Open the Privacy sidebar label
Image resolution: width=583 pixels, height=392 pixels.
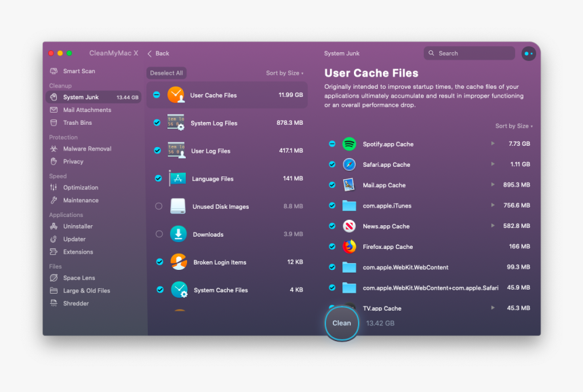(x=73, y=161)
